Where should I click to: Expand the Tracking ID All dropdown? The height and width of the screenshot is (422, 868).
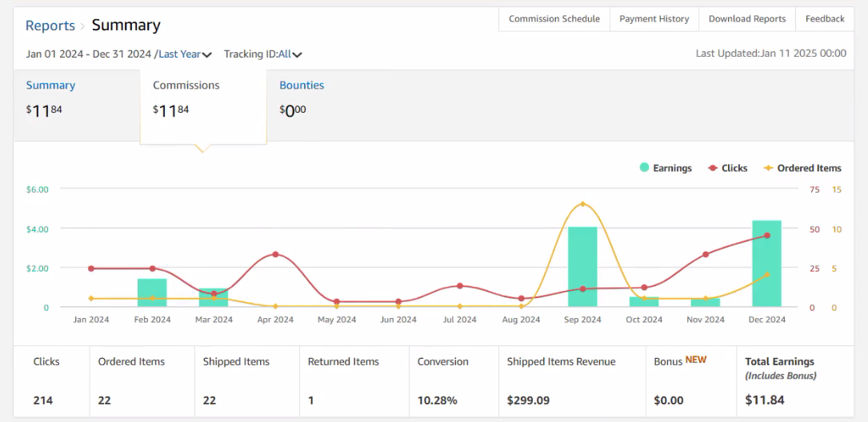point(263,54)
